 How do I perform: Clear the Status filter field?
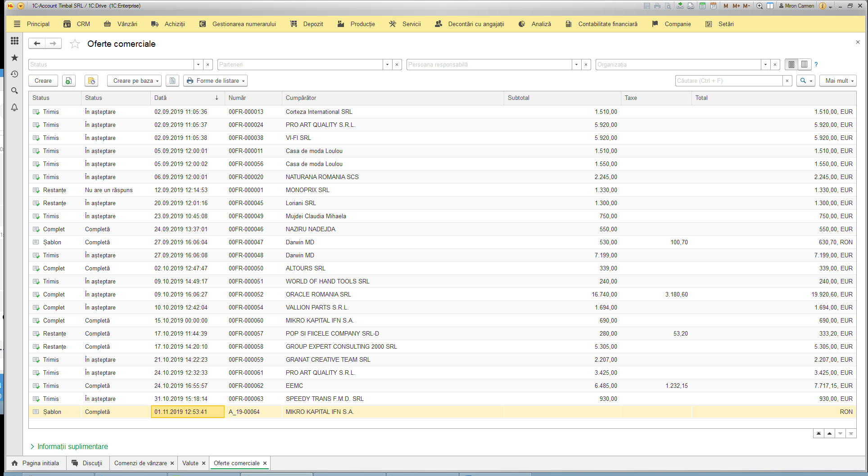coord(208,64)
